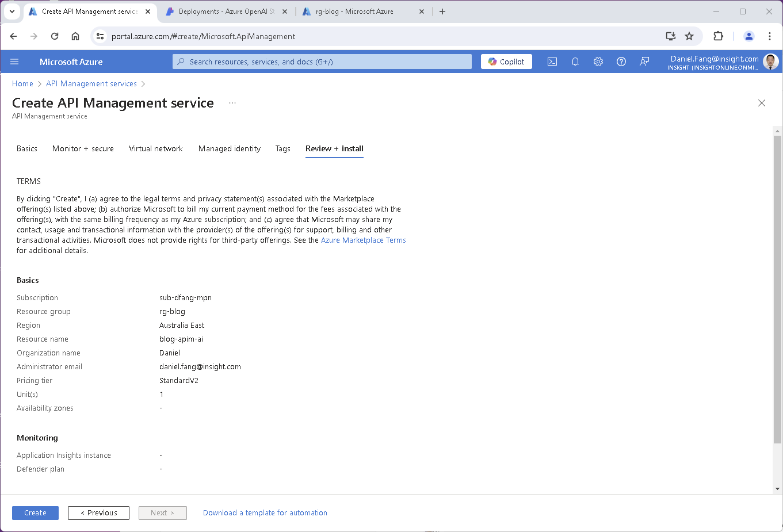The image size is (783, 532).
Task: Click the browser address bar URL
Action: click(x=204, y=36)
